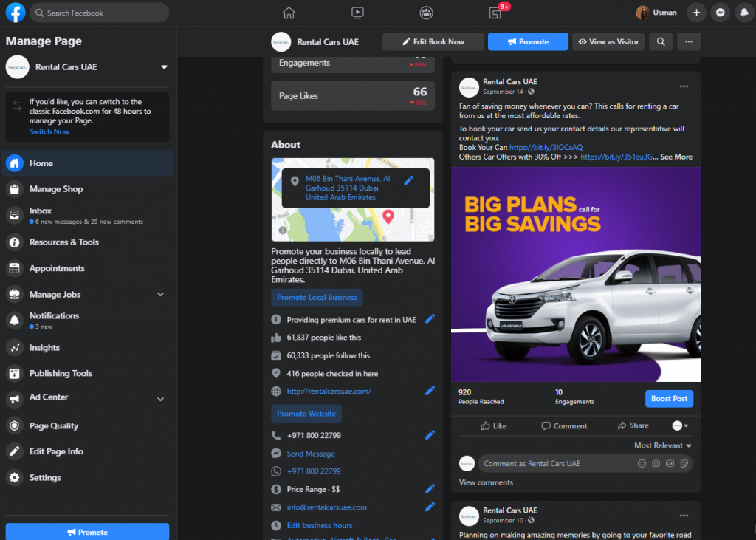Add a GIF to the comment
The height and width of the screenshot is (540, 756).
pyautogui.click(x=670, y=463)
